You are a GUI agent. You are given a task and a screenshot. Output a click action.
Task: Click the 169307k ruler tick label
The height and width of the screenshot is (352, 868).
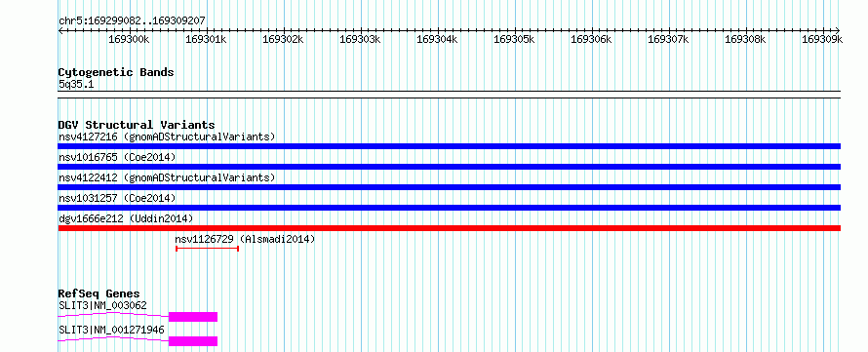pos(668,39)
